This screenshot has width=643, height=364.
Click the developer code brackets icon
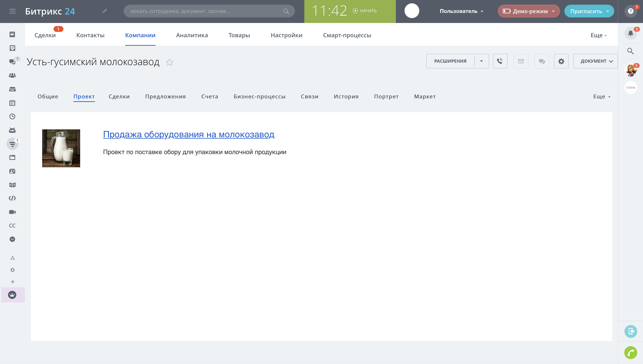click(x=12, y=198)
